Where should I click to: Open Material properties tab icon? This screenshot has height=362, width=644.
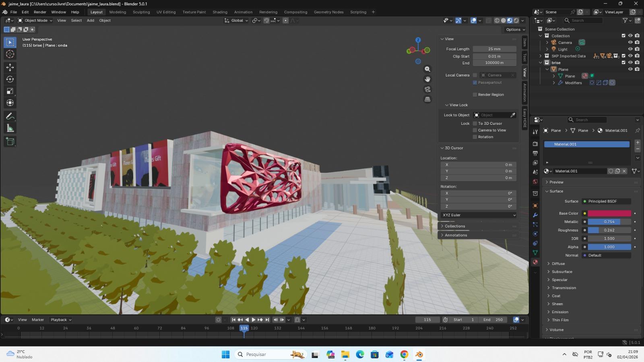(535, 262)
